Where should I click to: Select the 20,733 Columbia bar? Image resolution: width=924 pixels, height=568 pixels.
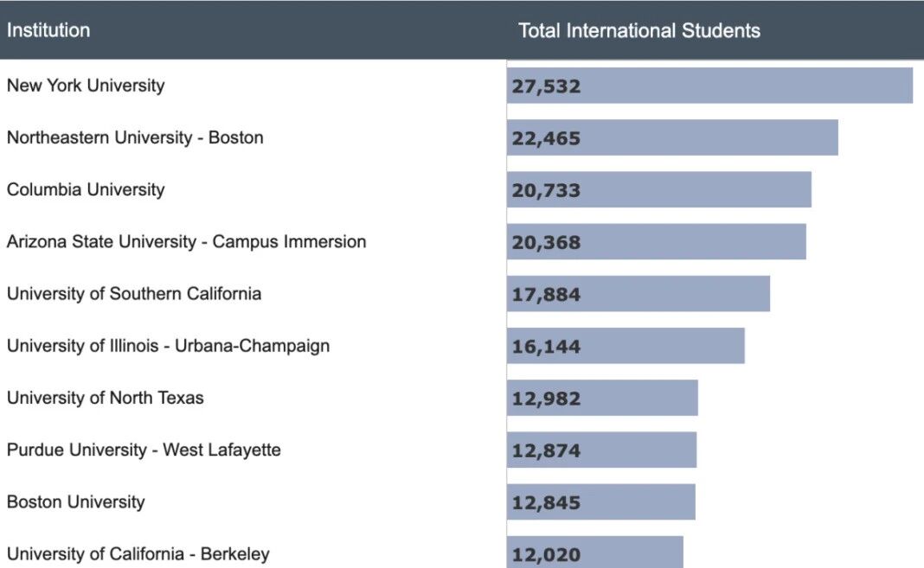[x=659, y=189]
